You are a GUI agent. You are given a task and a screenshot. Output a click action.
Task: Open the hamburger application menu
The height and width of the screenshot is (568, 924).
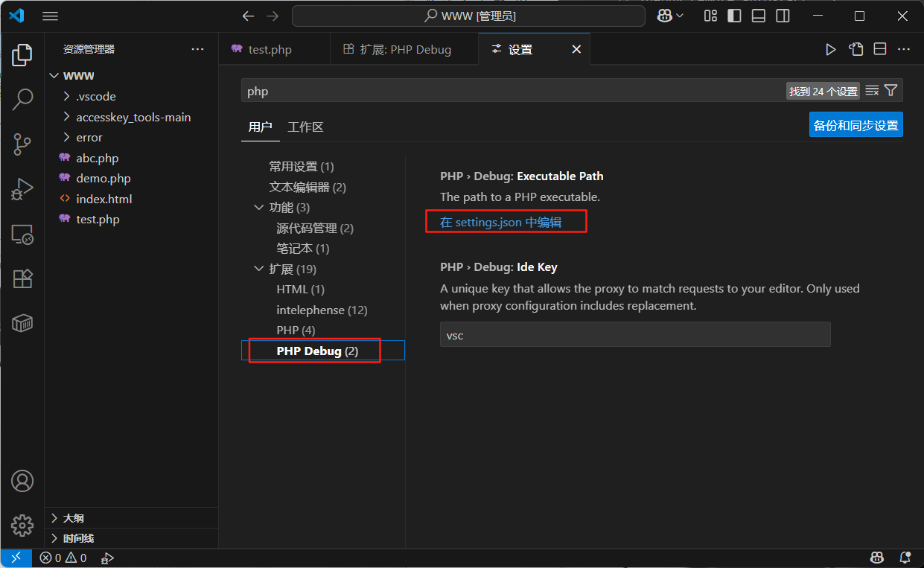[x=50, y=16]
